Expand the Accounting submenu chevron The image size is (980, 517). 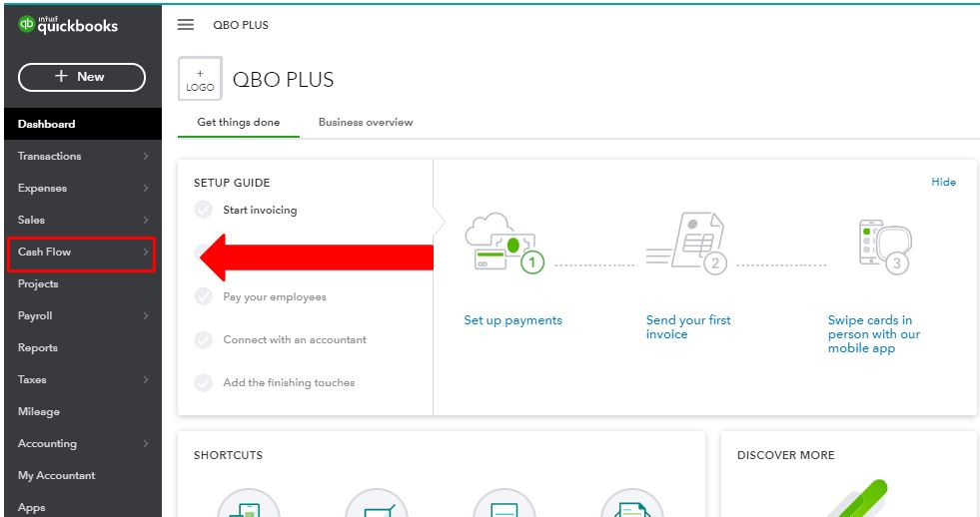(146, 443)
